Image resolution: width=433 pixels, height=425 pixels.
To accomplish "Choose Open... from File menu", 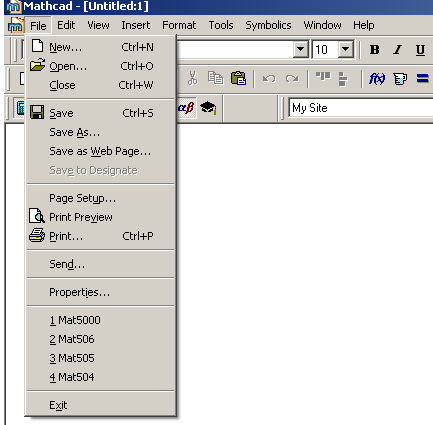I will (x=100, y=66).
